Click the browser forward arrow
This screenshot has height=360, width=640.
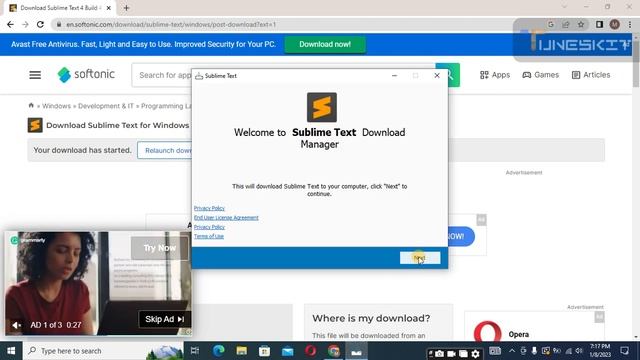click(25, 24)
